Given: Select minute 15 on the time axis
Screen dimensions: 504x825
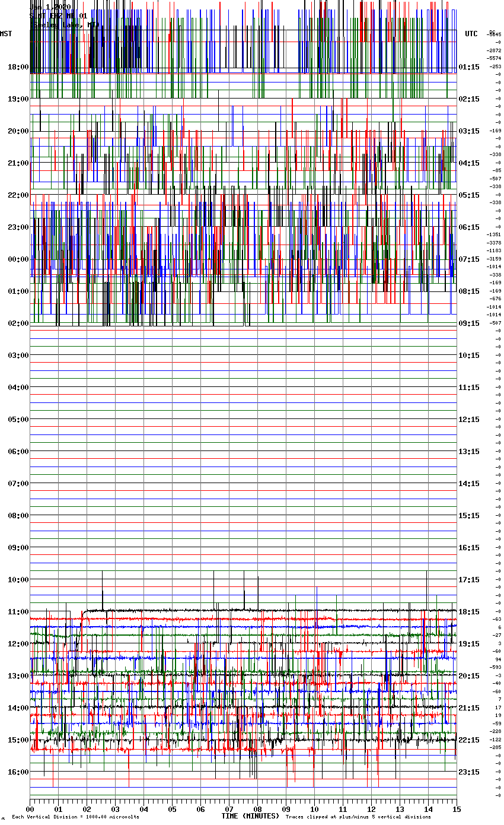Looking at the screenshot, I should pos(457,809).
